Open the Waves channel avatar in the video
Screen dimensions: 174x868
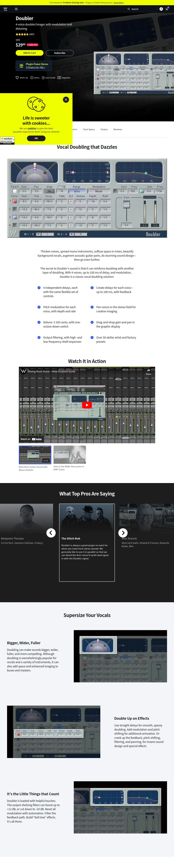pos(23,371)
